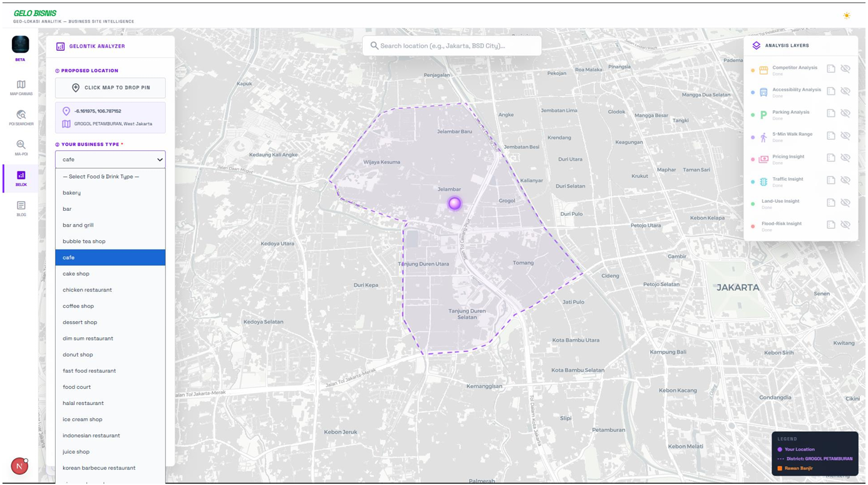The height and width of the screenshot is (485, 868).
Task: Choose 'halal restaurant' option
Action: pos(110,403)
